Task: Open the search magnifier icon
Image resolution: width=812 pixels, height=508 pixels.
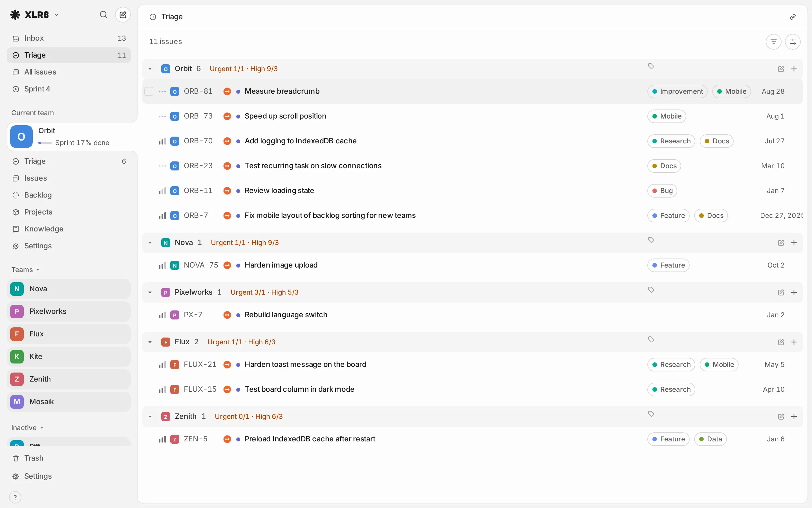Action: pyautogui.click(x=103, y=15)
